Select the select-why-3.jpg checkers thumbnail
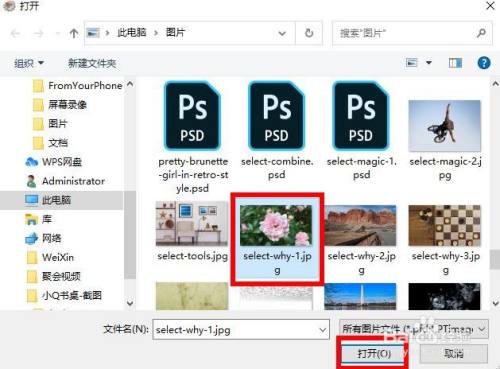 point(445,225)
